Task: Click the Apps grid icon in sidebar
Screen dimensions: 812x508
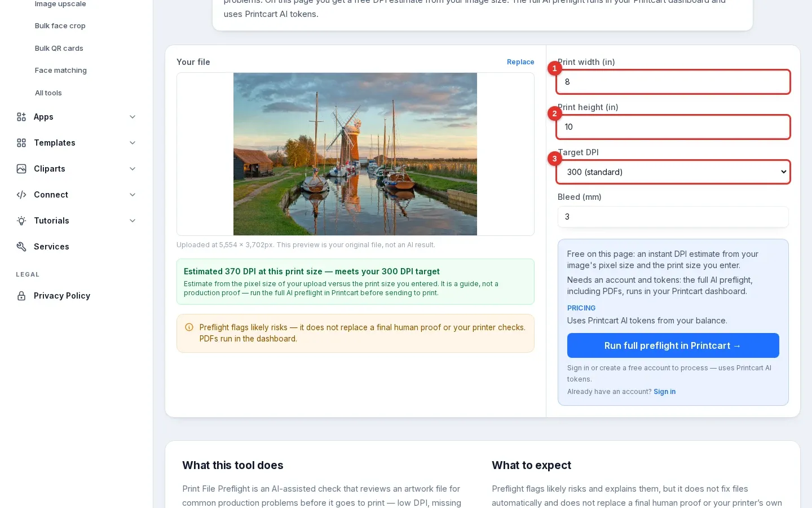Action: 21,117
